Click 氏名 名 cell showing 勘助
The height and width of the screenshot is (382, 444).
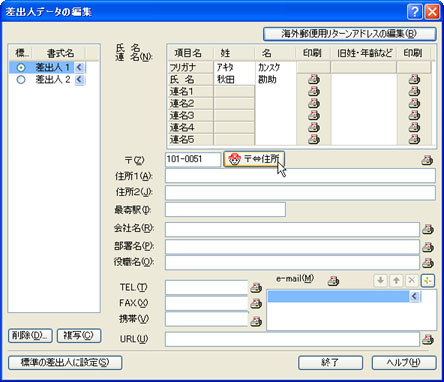275,80
